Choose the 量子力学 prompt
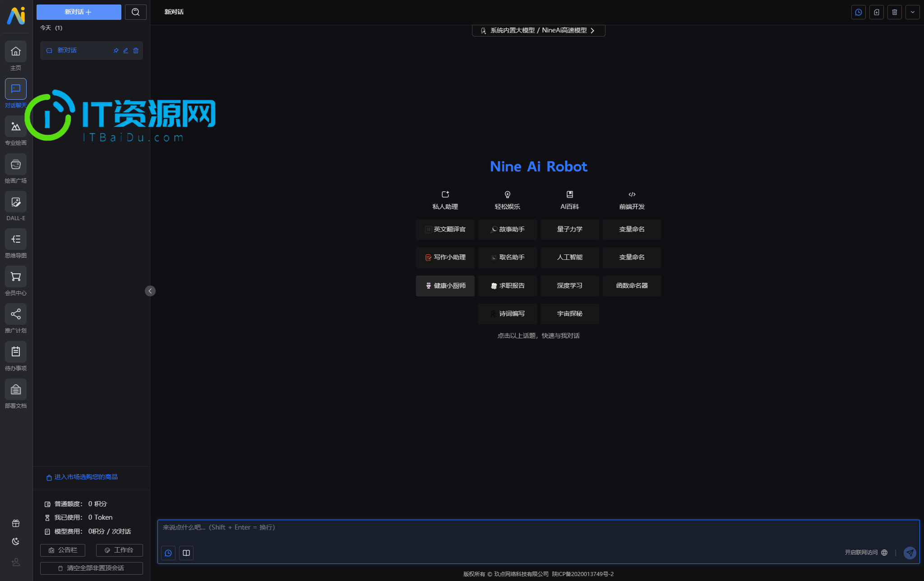Image resolution: width=924 pixels, height=581 pixels. pyautogui.click(x=570, y=230)
